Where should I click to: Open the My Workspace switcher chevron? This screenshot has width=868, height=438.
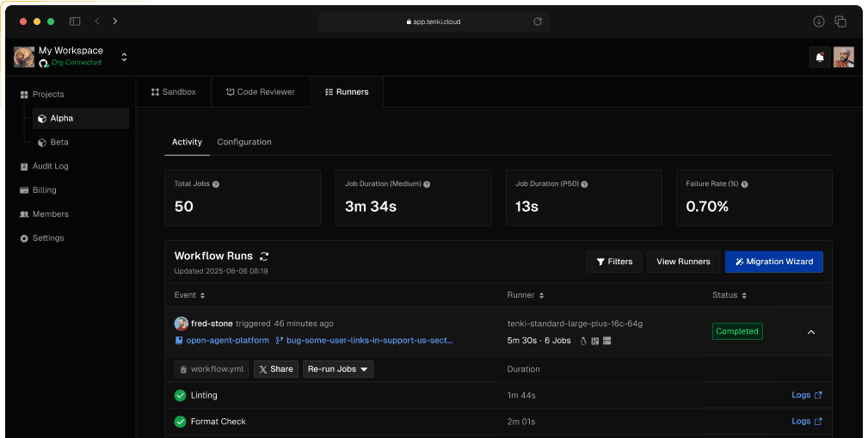[x=124, y=57]
